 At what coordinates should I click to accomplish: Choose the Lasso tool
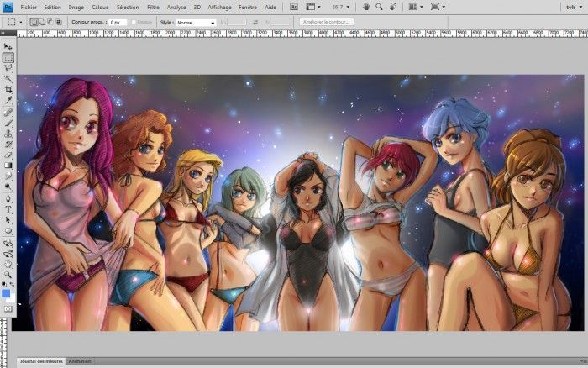(8, 68)
